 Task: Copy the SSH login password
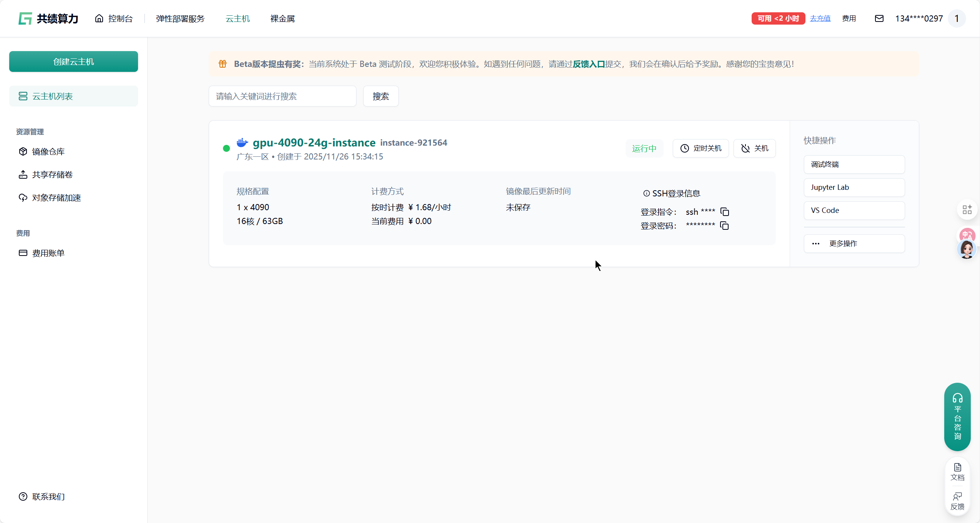click(x=725, y=226)
